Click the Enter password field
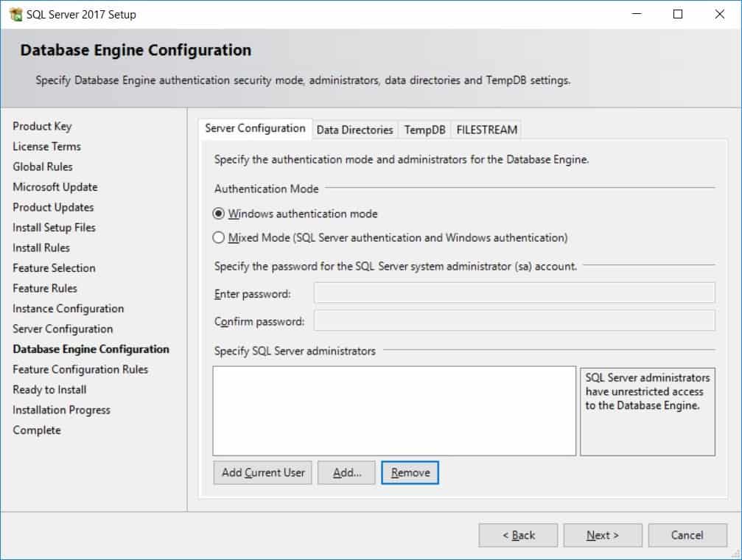The height and width of the screenshot is (560, 742). click(x=514, y=293)
